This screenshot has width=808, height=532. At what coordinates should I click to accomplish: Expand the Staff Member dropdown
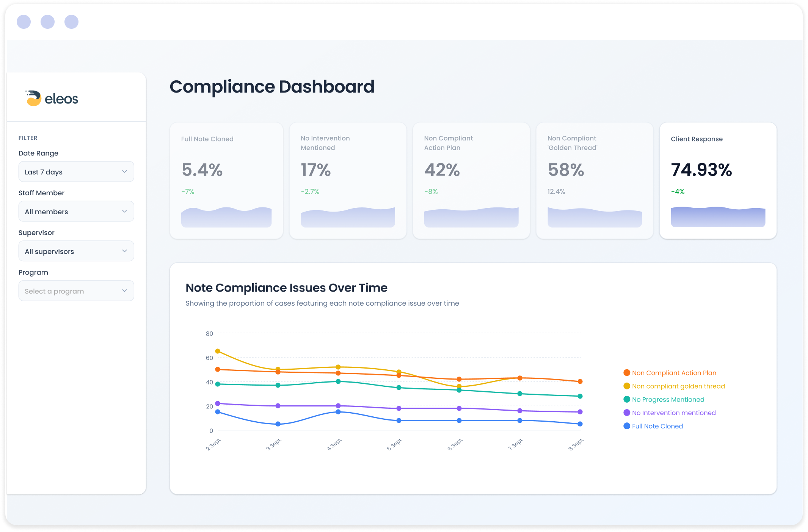(x=76, y=212)
